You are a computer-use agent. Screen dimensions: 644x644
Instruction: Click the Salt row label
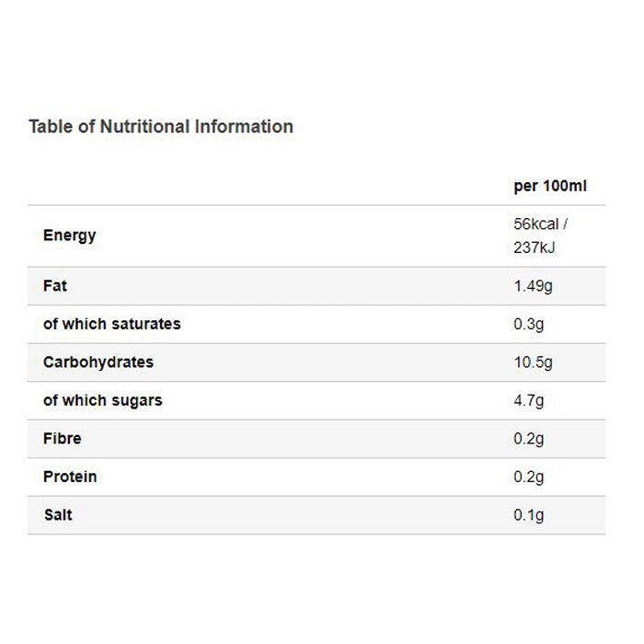[x=58, y=515]
